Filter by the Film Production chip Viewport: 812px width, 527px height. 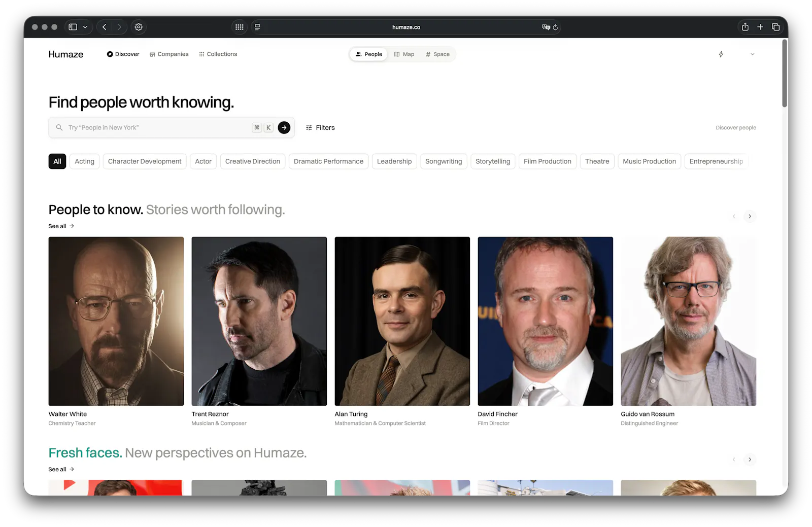click(548, 161)
